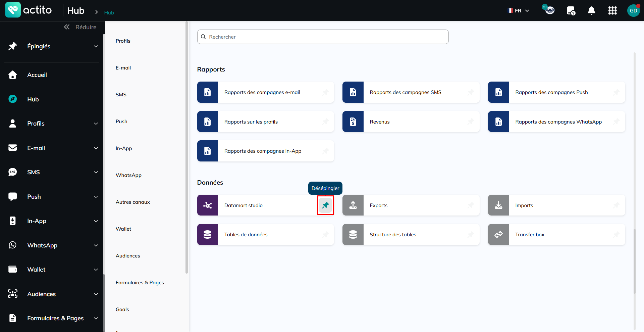644x332 pixels.
Task: Click the Rechercher search field
Action: coord(323,37)
